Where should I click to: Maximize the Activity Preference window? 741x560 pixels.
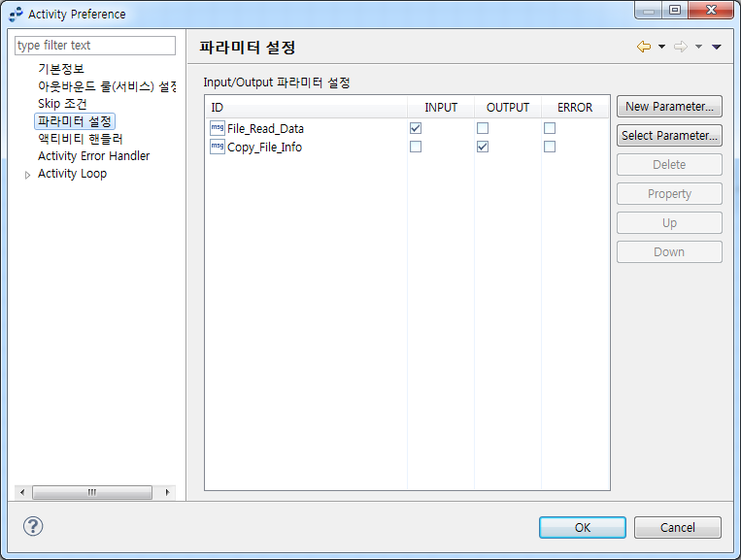point(675,10)
